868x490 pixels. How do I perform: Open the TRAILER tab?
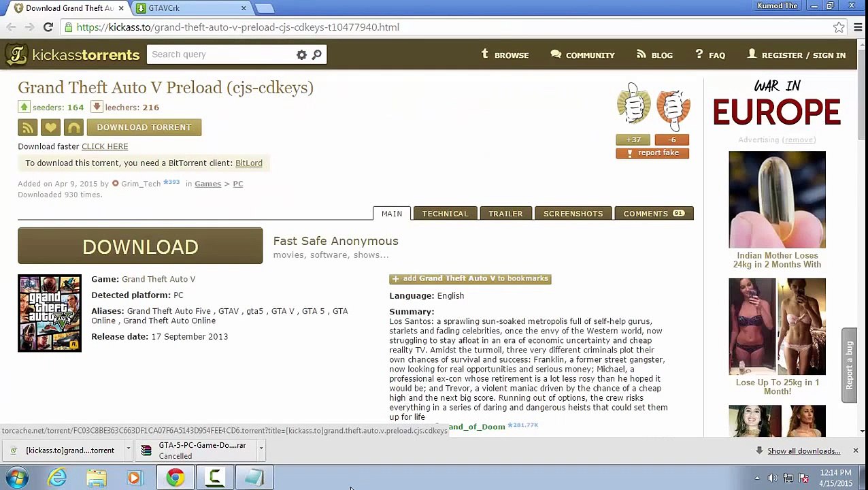(x=505, y=214)
